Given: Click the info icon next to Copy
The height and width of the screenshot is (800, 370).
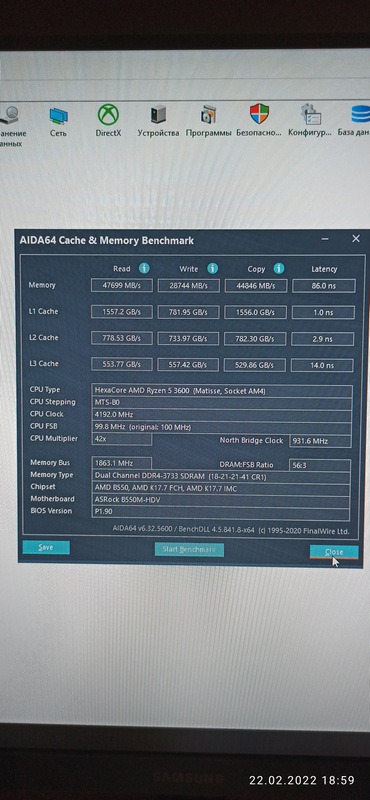Looking at the screenshot, I should click(279, 268).
